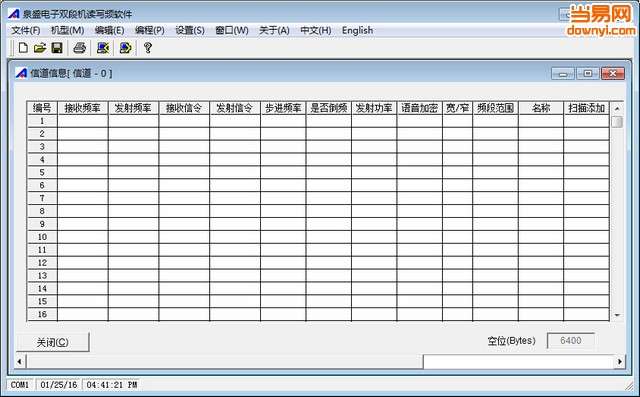Viewport: 640px width, 397px height.
Task: Click the 名称 cell in row 4
Action: point(541,160)
